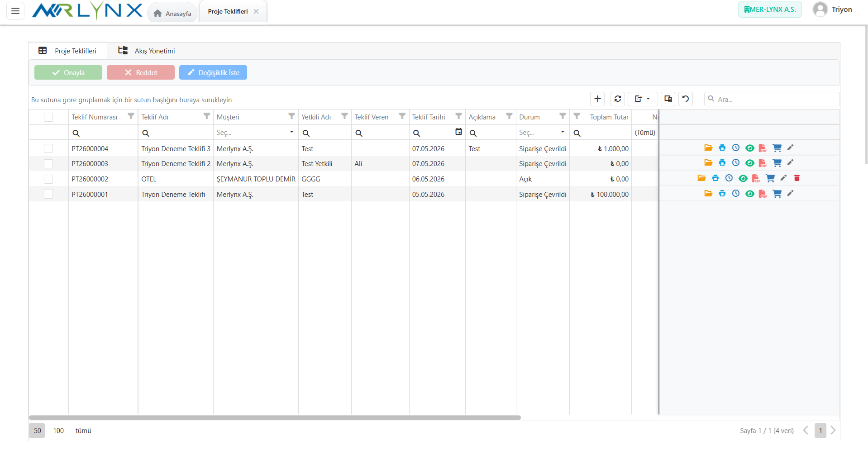This screenshot has width=868, height=462.
Task: Delete PT26000002 with trash icon
Action: point(797,178)
